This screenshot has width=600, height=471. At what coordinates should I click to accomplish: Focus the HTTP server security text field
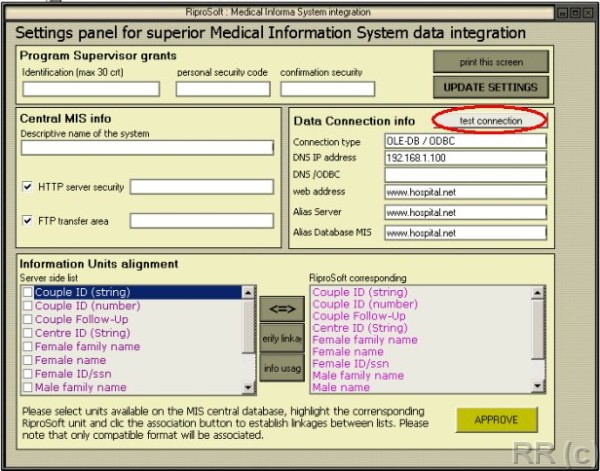click(x=202, y=187)
